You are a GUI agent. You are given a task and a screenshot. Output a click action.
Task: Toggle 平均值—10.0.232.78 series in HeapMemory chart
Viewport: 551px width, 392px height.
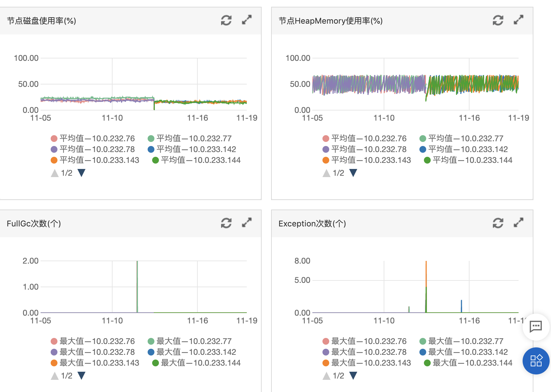coord(364,149)
